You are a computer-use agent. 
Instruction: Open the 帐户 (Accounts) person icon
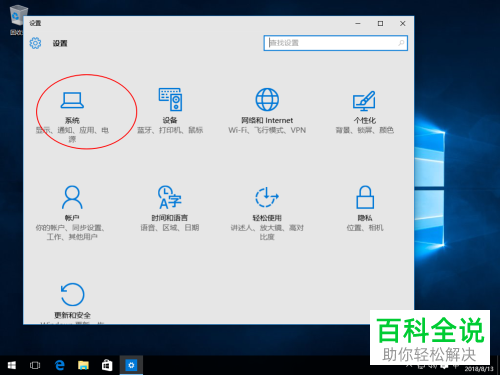72,197
